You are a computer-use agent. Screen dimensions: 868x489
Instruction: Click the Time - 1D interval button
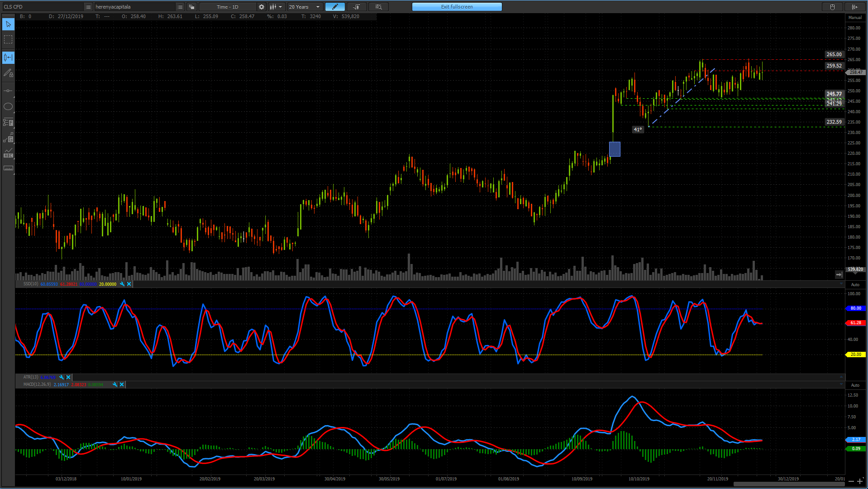(x=228, y=7)
